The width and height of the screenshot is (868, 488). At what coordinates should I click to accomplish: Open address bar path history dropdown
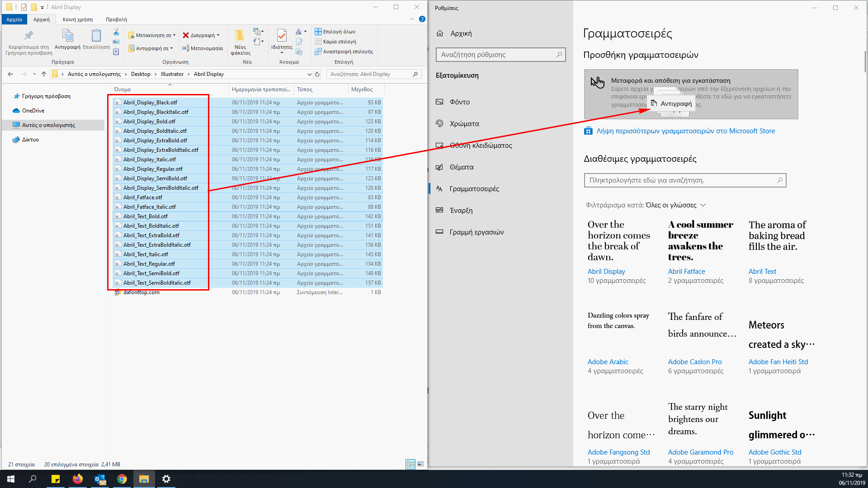coord(309,74)
